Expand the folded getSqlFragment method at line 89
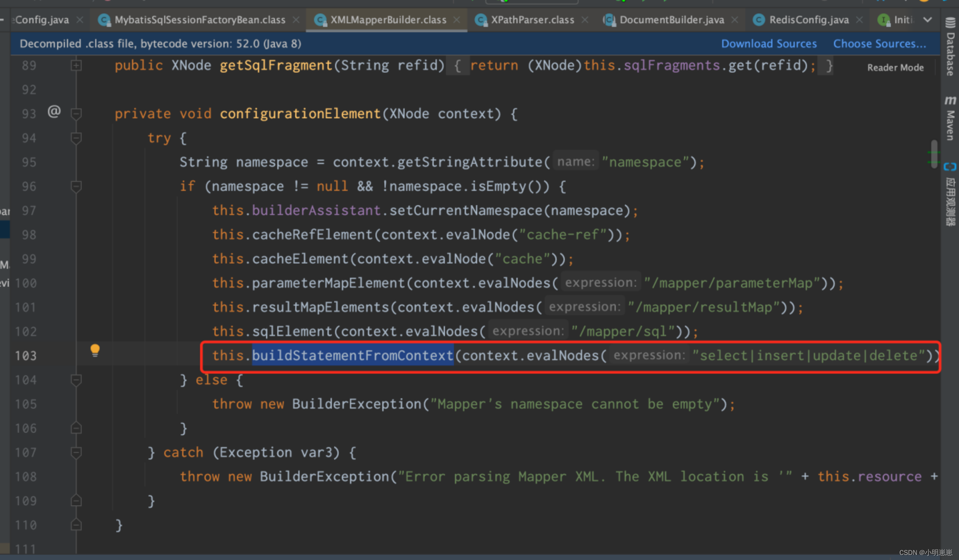Viewport: 959px width, 560px height. [76, 65]
